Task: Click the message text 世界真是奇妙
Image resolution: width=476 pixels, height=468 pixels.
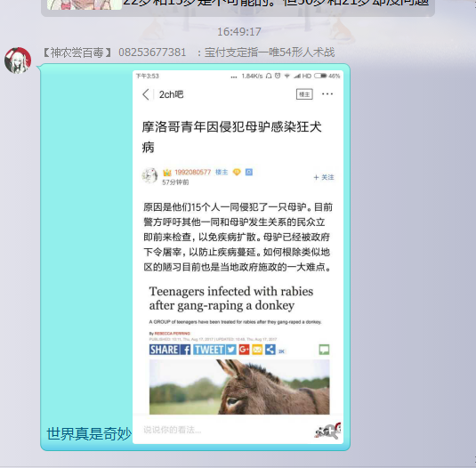Action: click(x=89, y=433)
